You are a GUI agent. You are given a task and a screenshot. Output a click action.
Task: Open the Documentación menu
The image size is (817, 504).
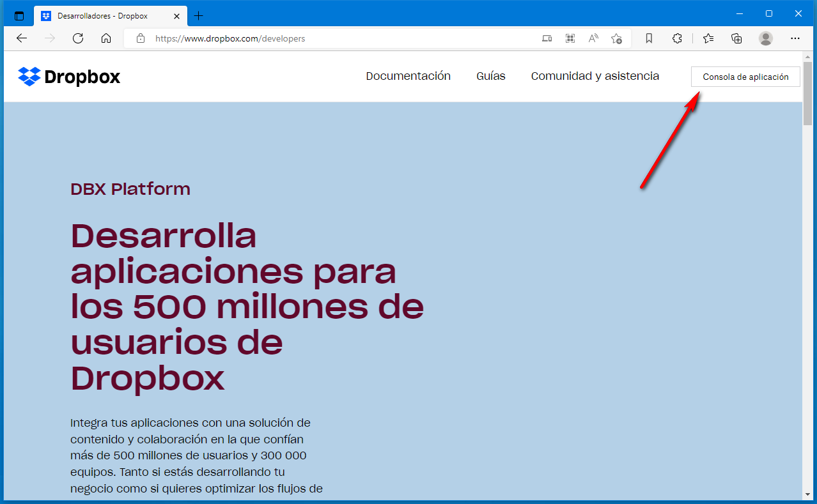tap(408, 76)
